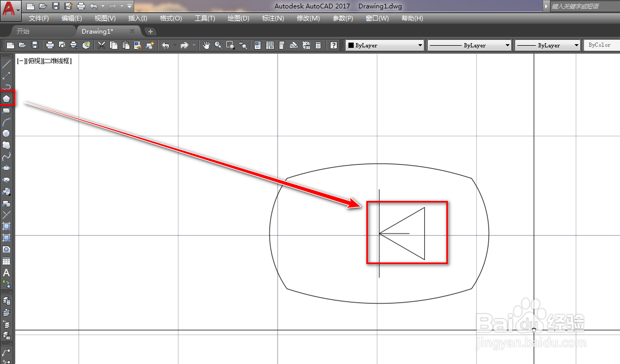The height and width of the screenshot is (364, 620).
Task: Select the Line draw tool
Action: click(6, 64)
